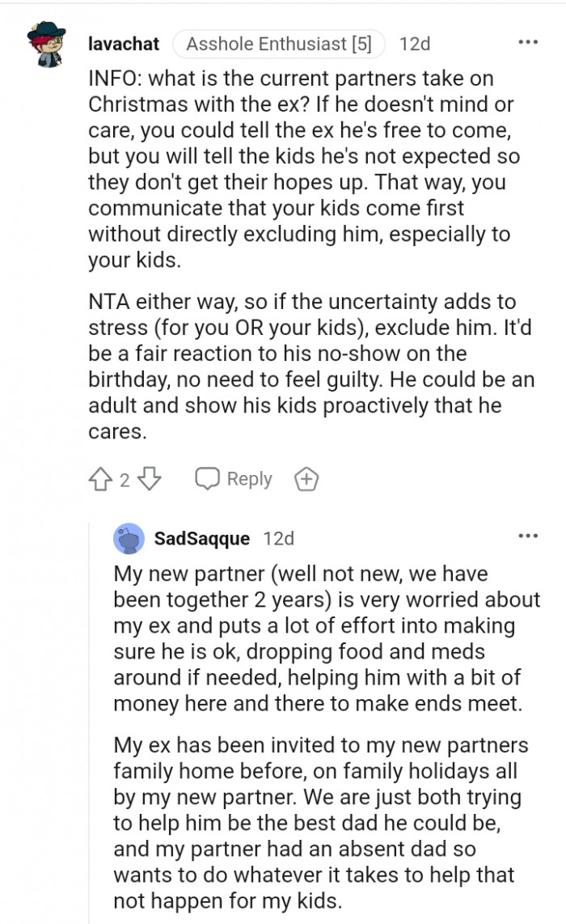Click the 12d timestamp next to SadSaqque
Viewport: 566px width, 924px height.
click(279, 538)
